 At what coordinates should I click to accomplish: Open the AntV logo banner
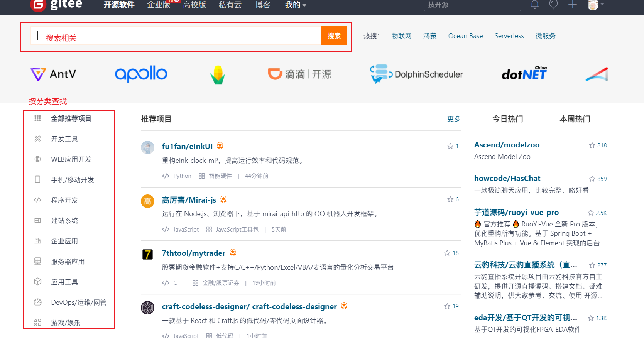tap(53, 74)
